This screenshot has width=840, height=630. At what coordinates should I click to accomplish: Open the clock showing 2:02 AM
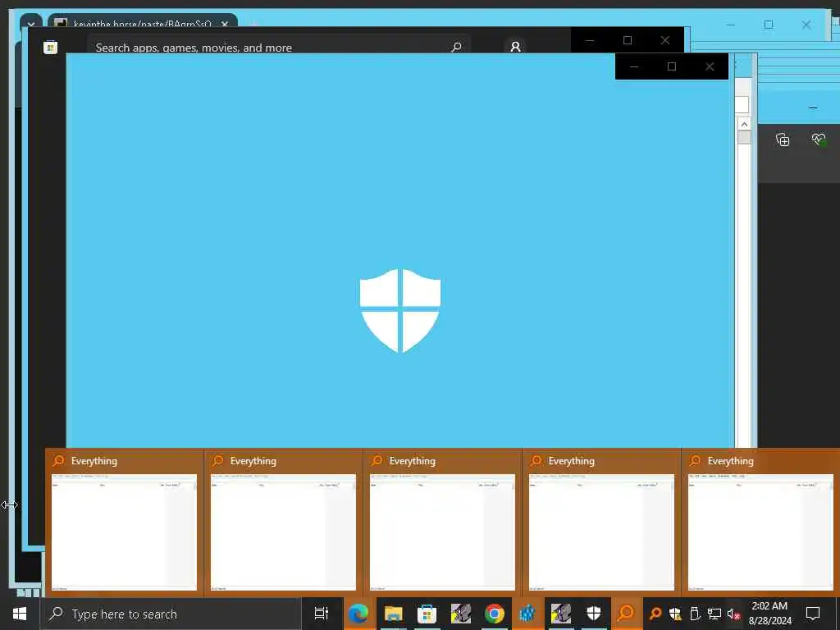point(769,614)
